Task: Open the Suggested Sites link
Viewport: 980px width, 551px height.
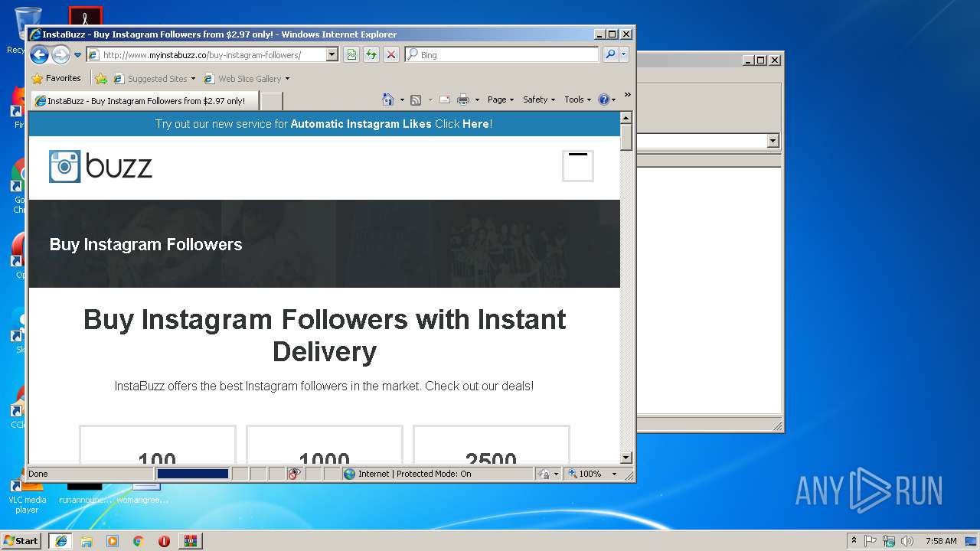Action: (154, 79)
